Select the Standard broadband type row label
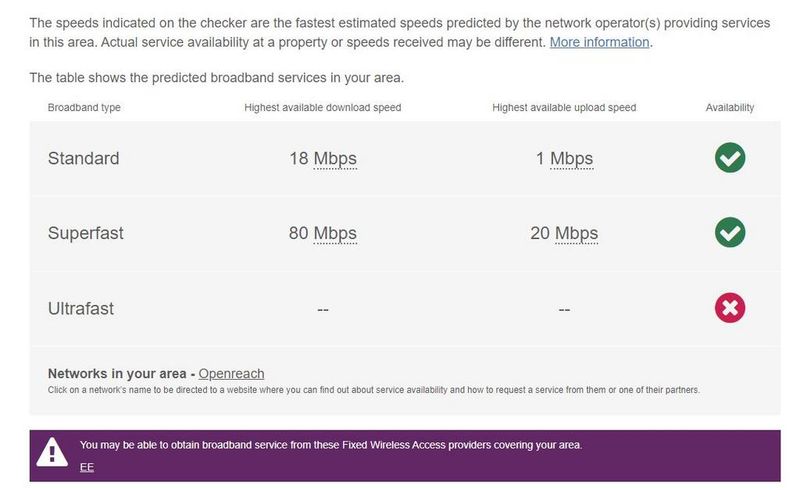Viewport: 800px width, 490px height. coord(83,159)
